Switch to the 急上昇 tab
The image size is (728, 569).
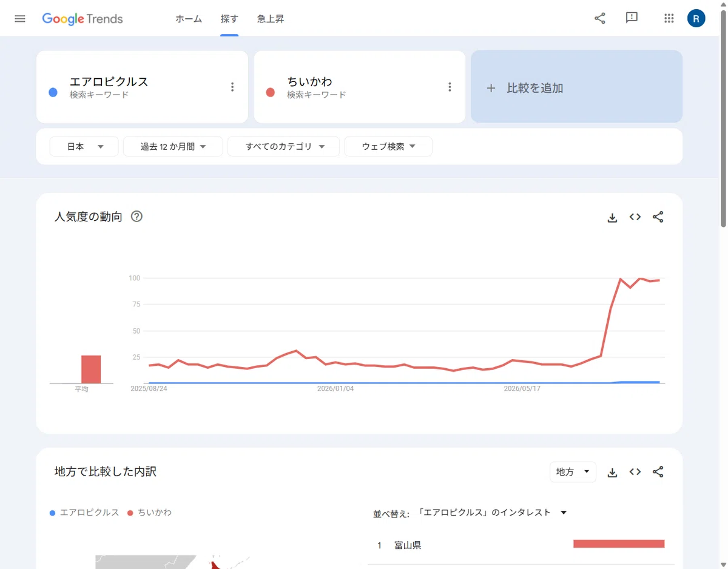point(271,19)
